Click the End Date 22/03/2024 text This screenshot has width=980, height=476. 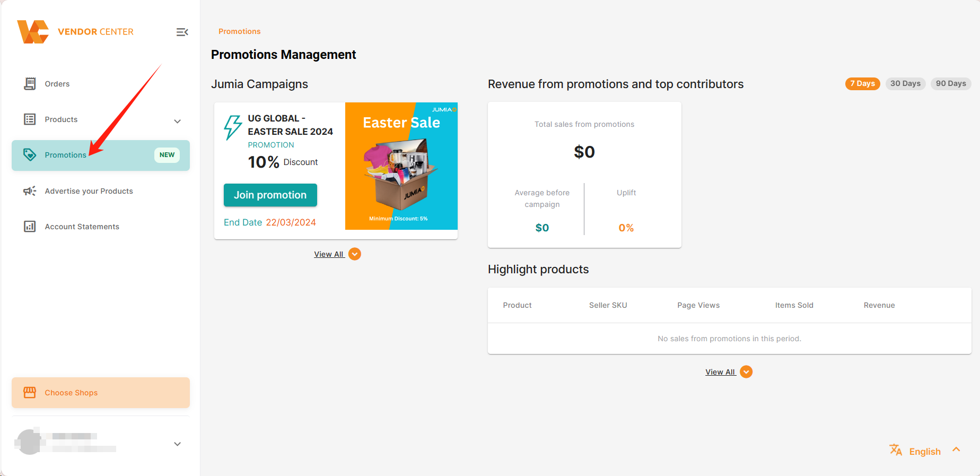[270, 222]
